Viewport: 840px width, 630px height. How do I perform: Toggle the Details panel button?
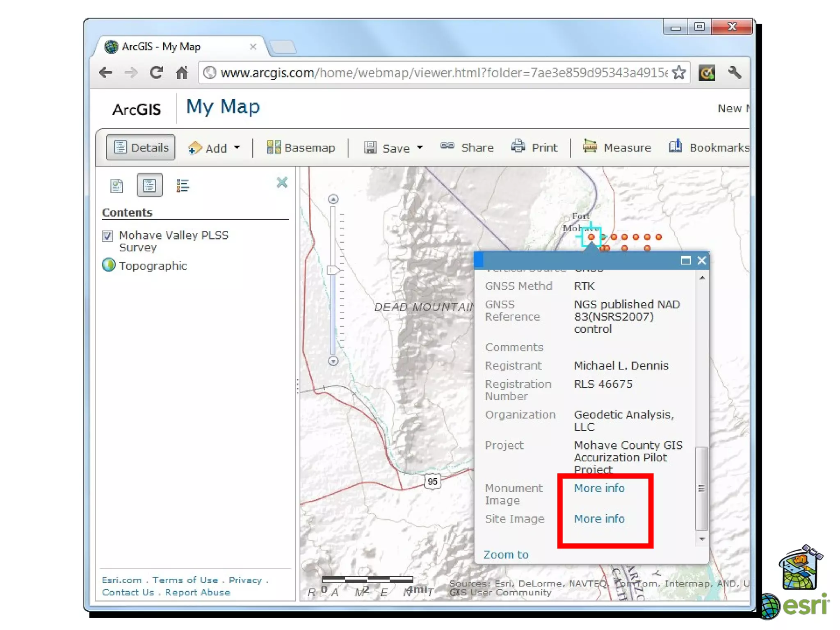pyautogui.click(x=141, y=148)
